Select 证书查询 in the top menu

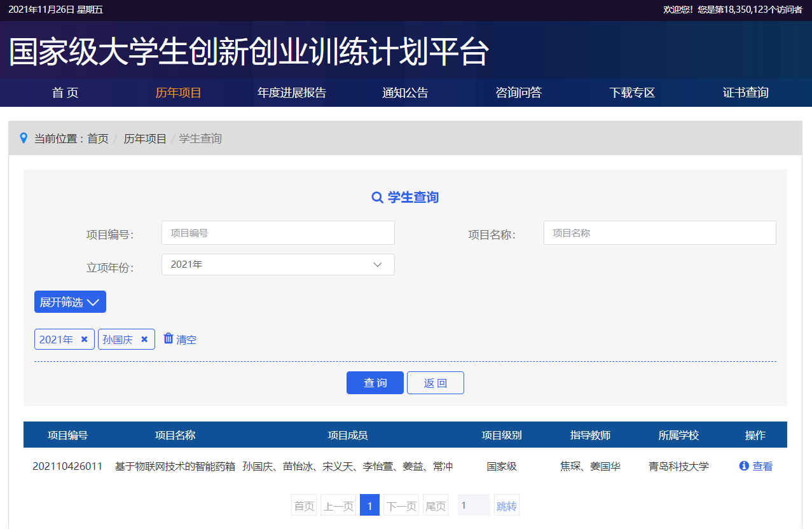tap(745, 93)
